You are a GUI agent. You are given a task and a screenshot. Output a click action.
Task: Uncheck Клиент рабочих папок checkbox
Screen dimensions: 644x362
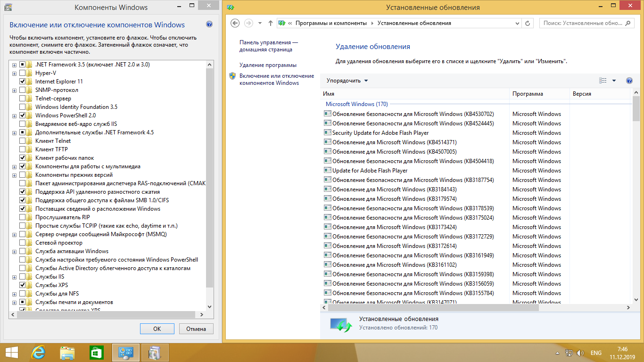22,158
